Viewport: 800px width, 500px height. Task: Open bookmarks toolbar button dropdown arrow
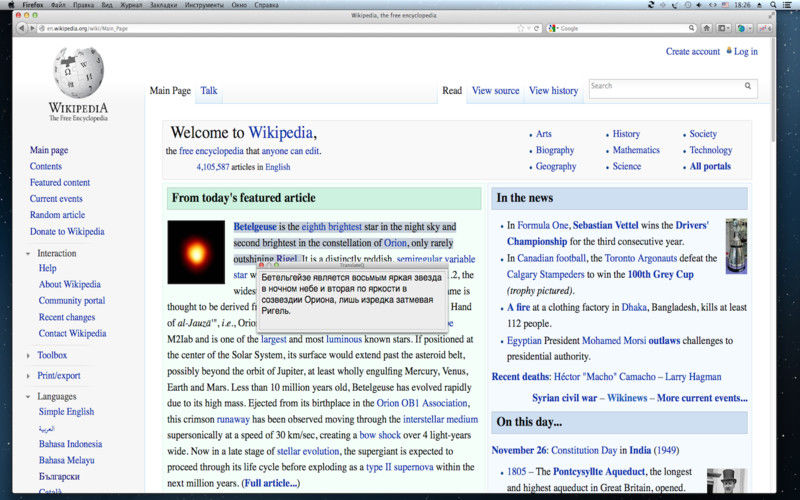tap(728, 29)
